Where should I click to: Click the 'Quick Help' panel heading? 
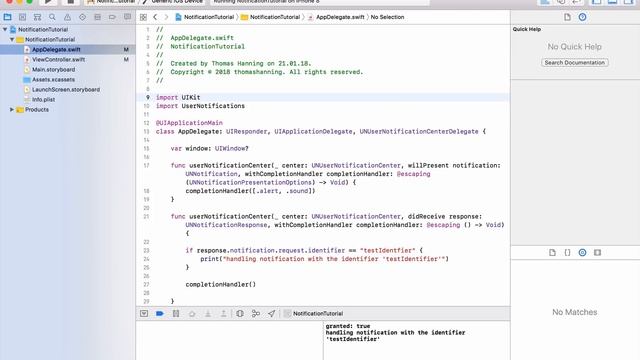tap(527, 29)
